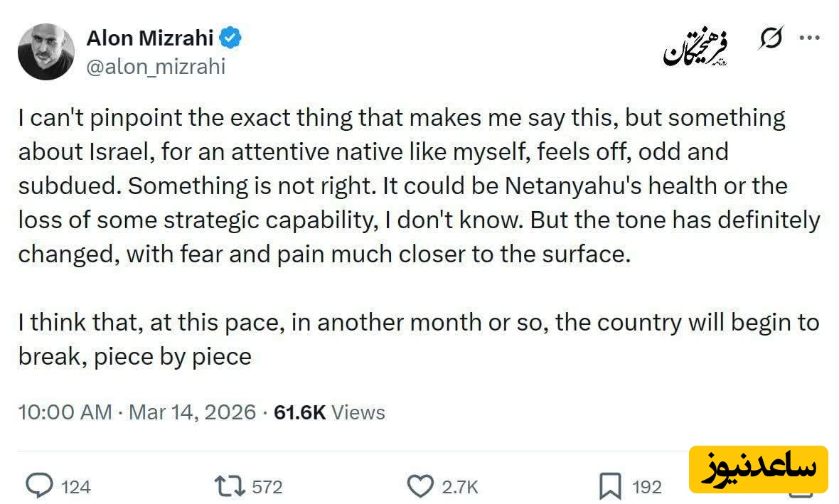Click the reply speech bubble icon

click(39, 486)
